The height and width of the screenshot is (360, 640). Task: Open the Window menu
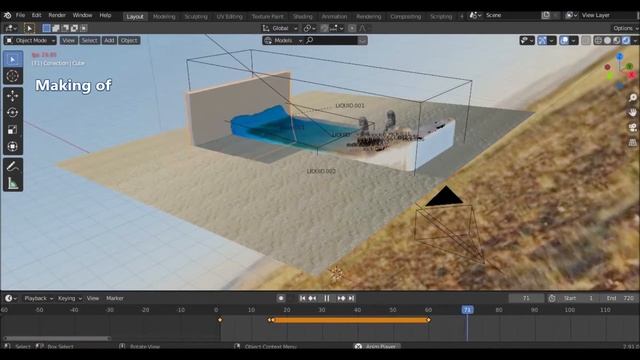(x=82, y=16)
